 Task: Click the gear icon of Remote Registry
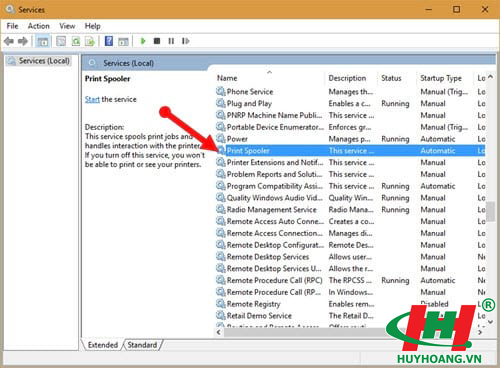220,303
